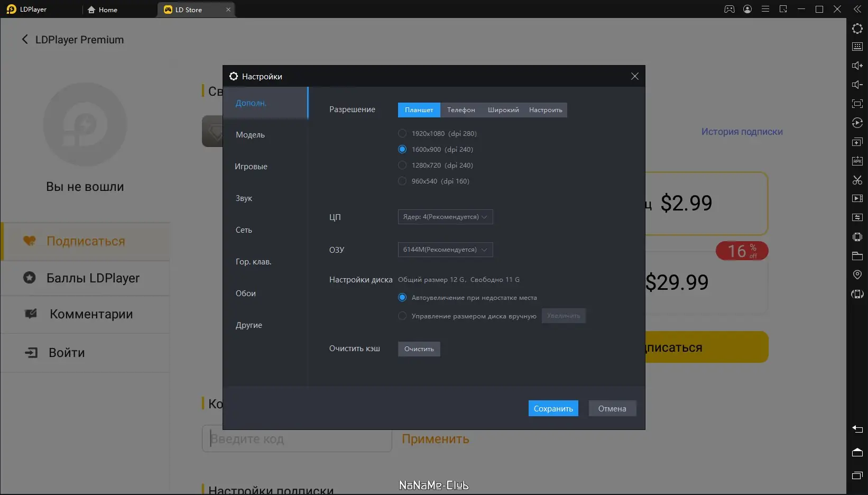This screenshot has width=868, height=495.
Task: Open the hamburger menu in title bar
Action: tap(765, 9)
